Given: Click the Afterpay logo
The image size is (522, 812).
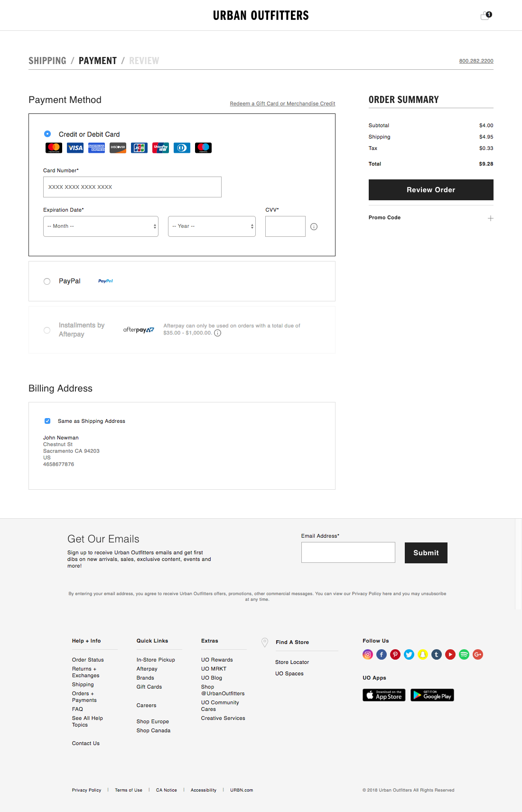Looking at the screenshot, I should (139, 329).
